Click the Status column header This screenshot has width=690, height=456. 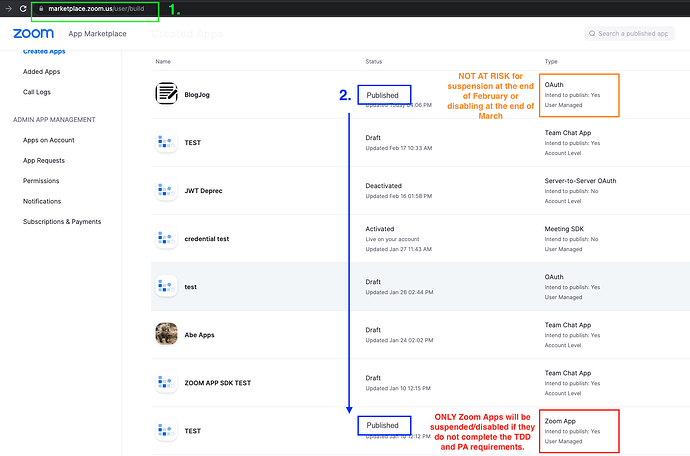[374, 62]
